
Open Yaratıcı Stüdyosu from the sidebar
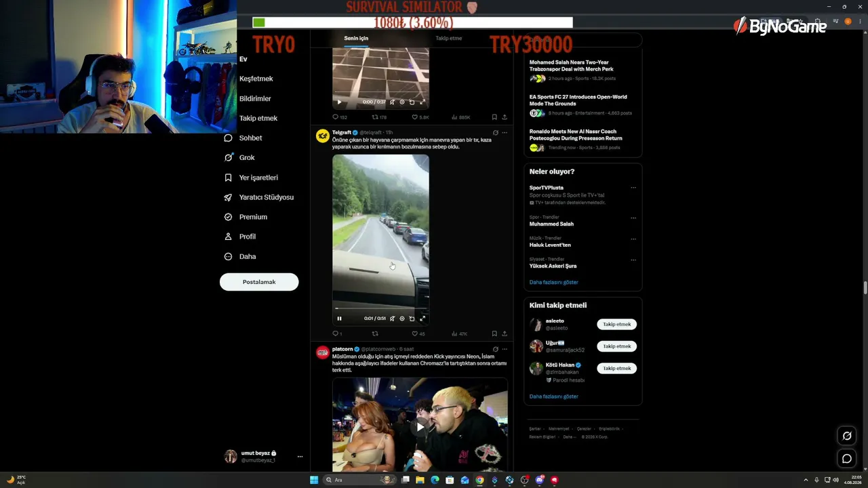pyautogui.click(x=259, y=197)
